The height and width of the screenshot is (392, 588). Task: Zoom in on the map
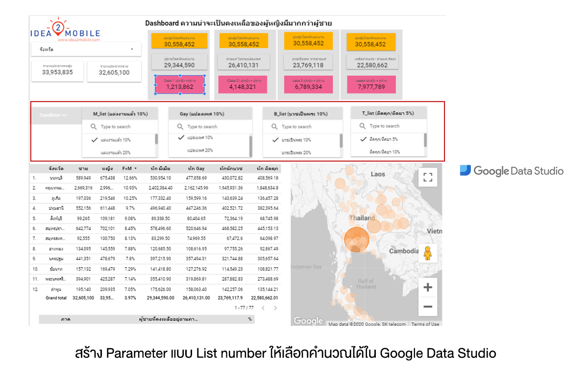pyautogui.click(x=428, y=288)
